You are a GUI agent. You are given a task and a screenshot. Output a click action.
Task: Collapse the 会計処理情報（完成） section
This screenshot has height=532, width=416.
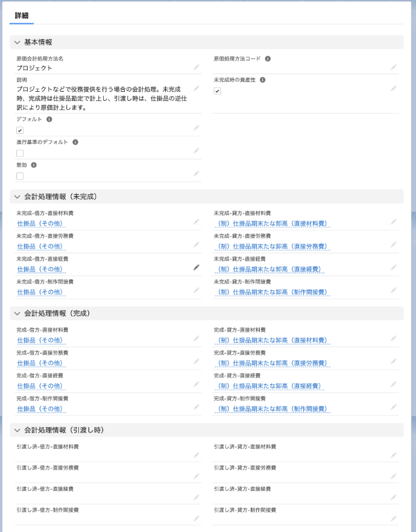click(x=17, y=314)
